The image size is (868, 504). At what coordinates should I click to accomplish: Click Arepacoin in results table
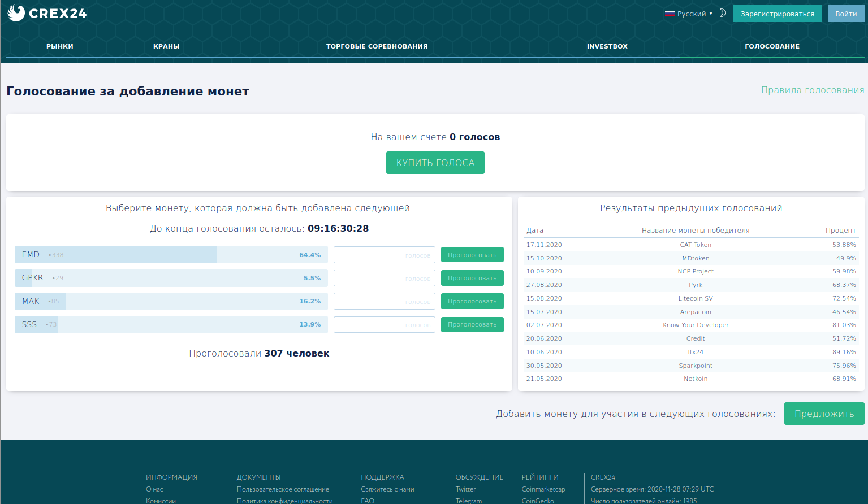696,312
